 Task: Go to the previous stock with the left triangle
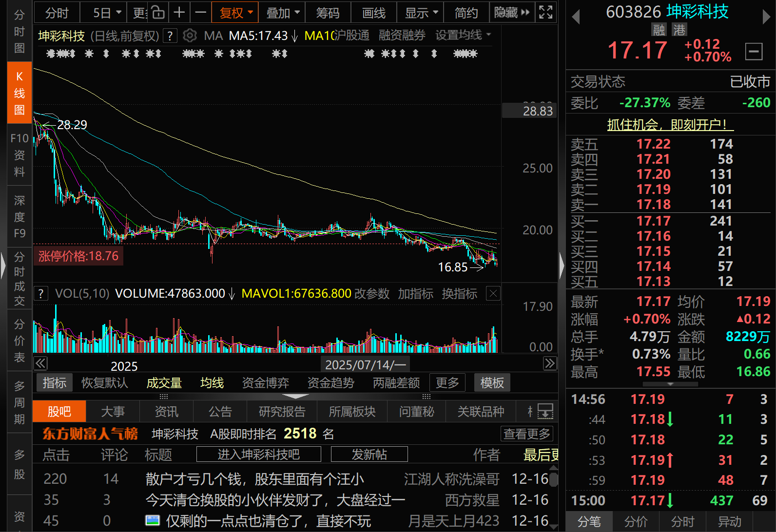[576, 17]
